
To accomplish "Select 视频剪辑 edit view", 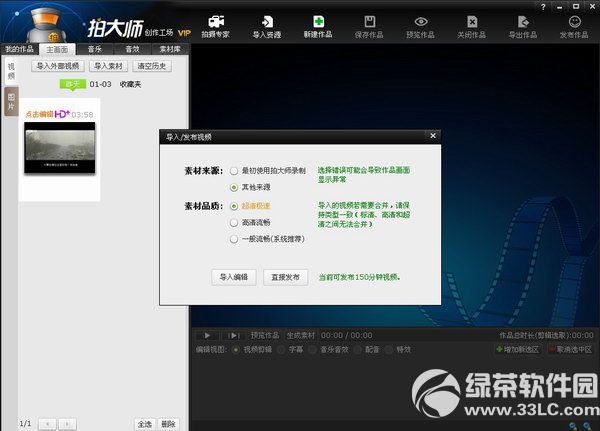I will 253,349.
